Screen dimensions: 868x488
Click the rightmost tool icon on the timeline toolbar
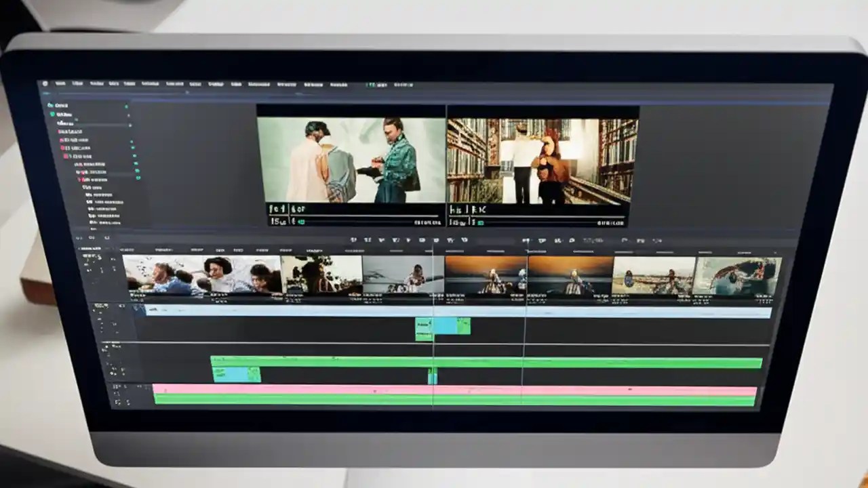click(656, 240)
